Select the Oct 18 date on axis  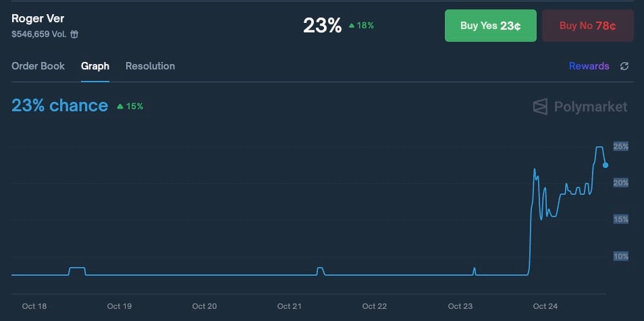[x=34, y=306]
